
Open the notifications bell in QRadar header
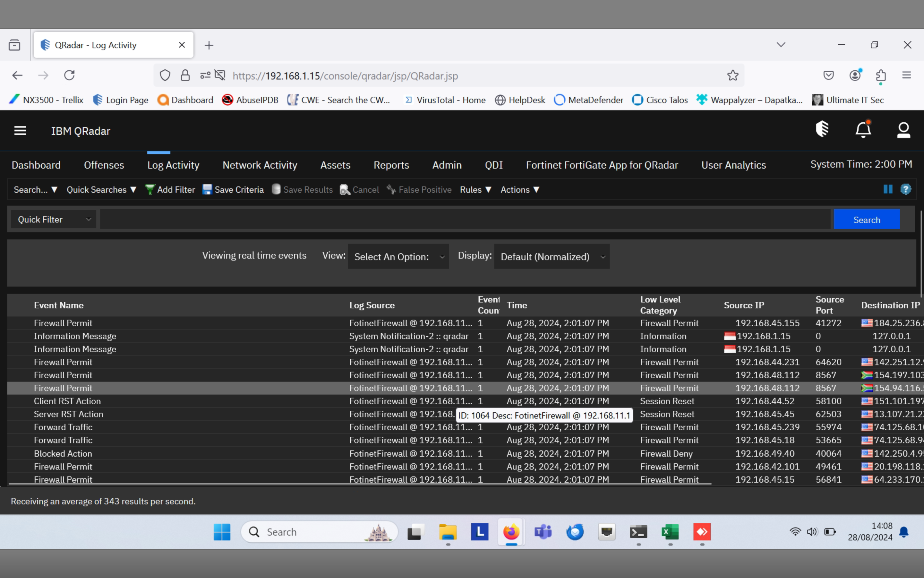863,129
